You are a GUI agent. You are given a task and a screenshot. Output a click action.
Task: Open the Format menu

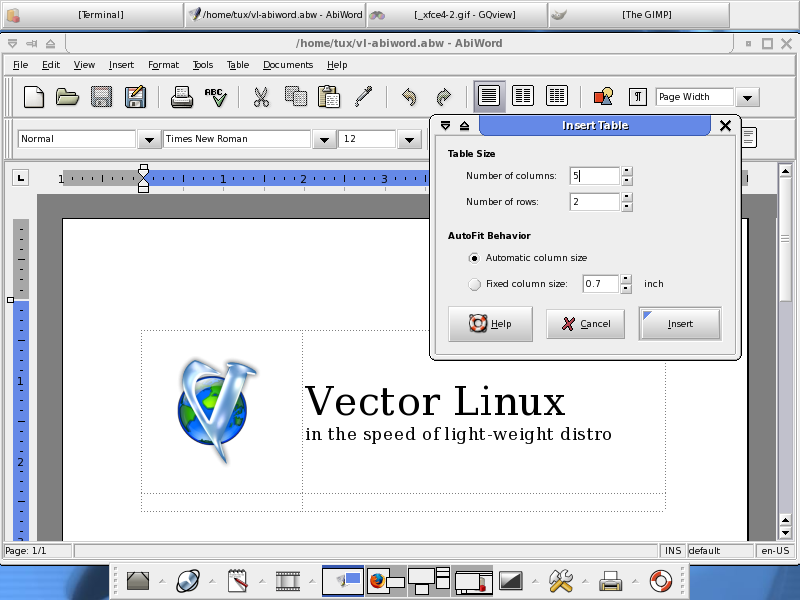163,65
